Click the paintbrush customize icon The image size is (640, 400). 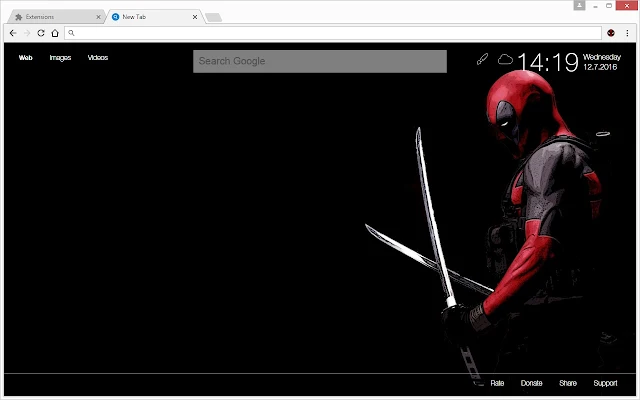(x=482, y=59)
